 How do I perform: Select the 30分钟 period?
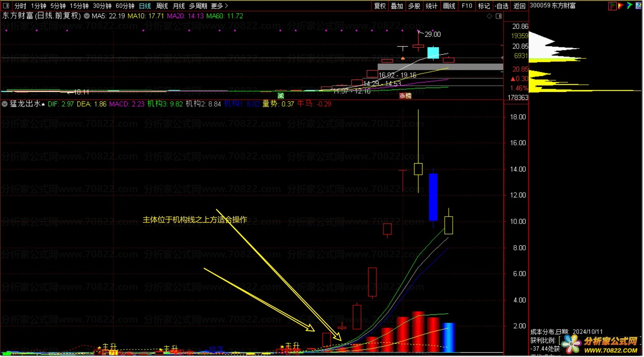[102, 6]
